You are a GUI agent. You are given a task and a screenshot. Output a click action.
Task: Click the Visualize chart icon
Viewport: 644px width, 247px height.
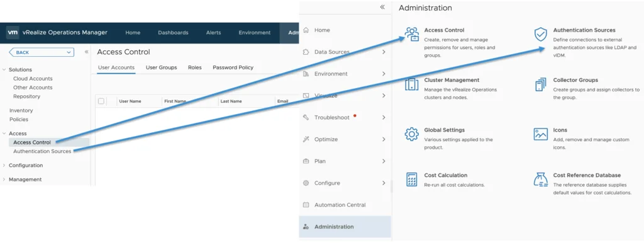coord(306,96)
